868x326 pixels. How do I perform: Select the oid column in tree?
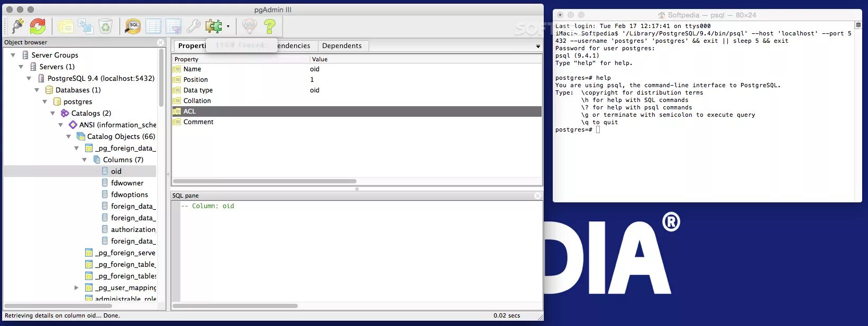coord(116,171)
